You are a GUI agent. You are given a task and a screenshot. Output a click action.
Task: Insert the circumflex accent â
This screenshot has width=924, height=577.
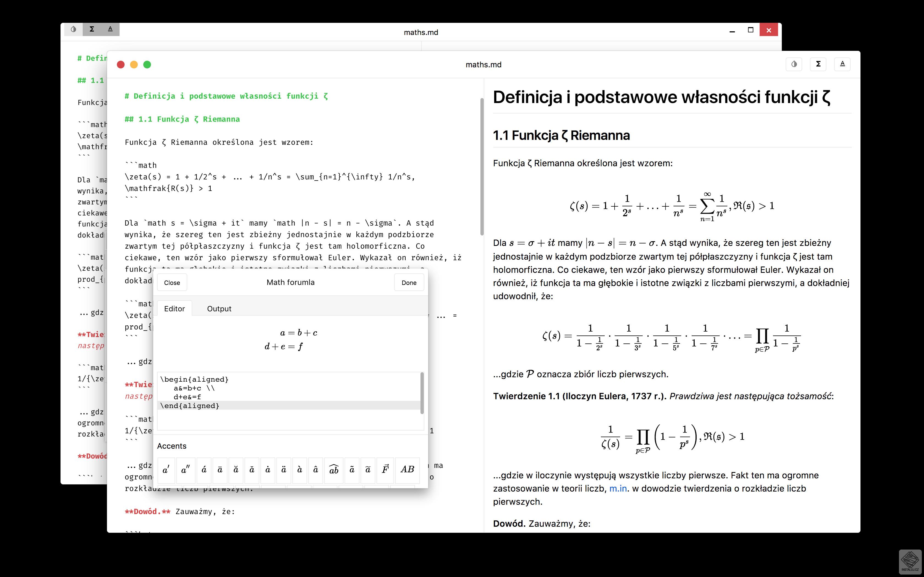coord(316,470)
